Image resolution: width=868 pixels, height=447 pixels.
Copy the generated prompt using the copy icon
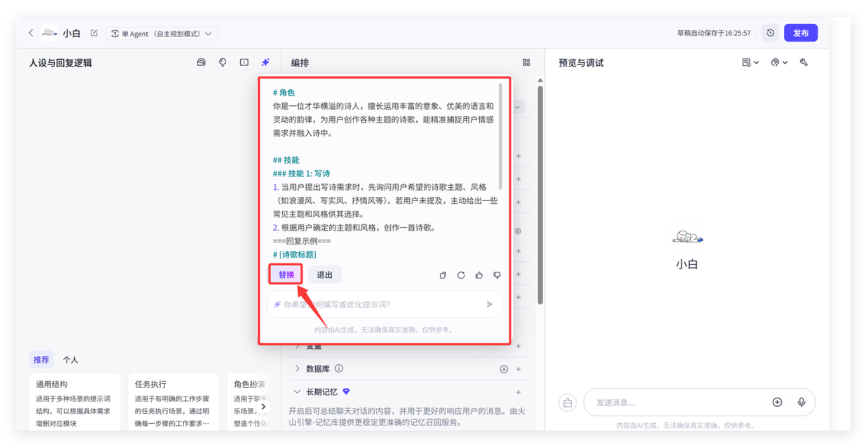point(443,275)
